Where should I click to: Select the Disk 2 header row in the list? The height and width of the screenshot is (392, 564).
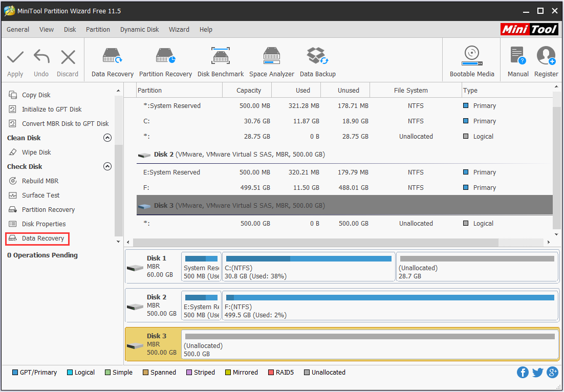pyautogui.click(x=344, y=154)
